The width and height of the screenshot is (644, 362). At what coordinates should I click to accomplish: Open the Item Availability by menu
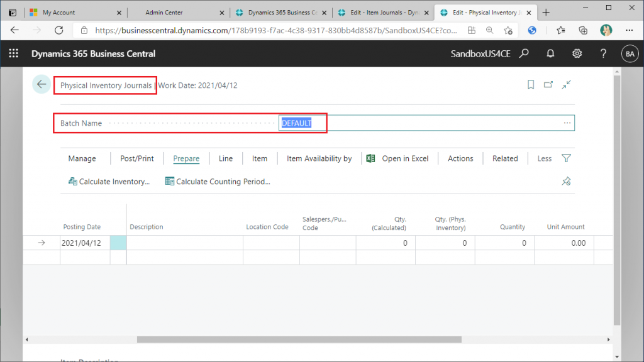point(319,158)
